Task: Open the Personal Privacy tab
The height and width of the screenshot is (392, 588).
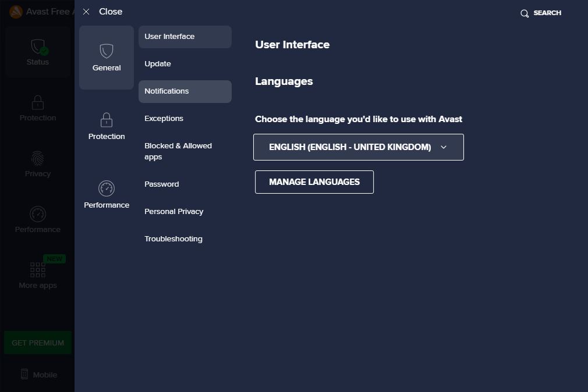Action: coord(185,212)
